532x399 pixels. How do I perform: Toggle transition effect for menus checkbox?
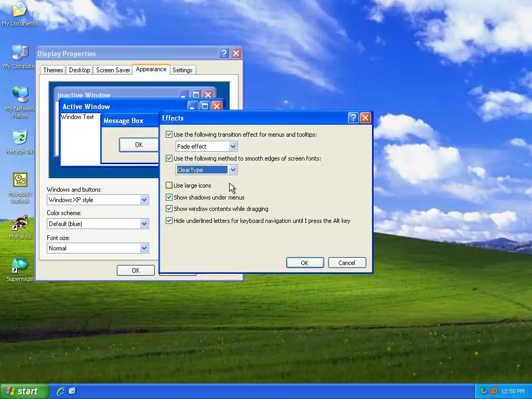[x=169, y=135]
